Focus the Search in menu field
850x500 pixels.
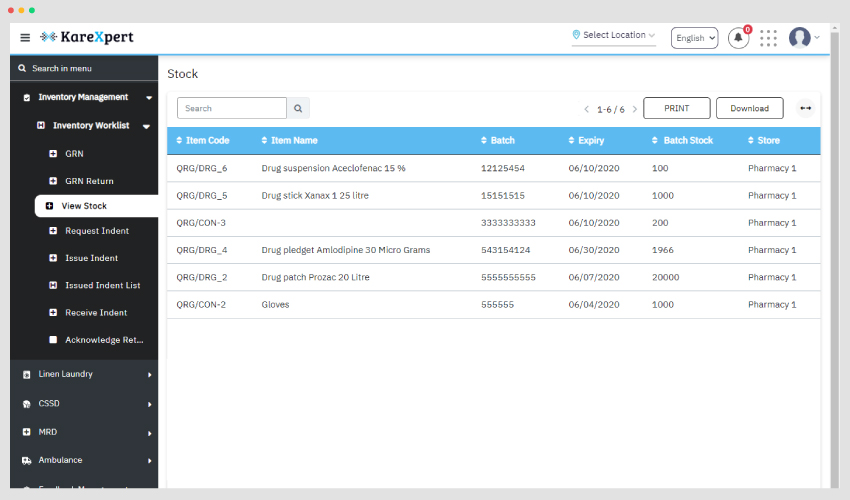pos(84,68)
